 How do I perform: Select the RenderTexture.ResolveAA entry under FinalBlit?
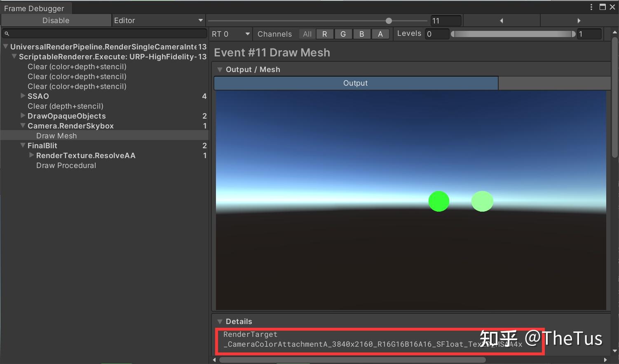tap(86, 156)
